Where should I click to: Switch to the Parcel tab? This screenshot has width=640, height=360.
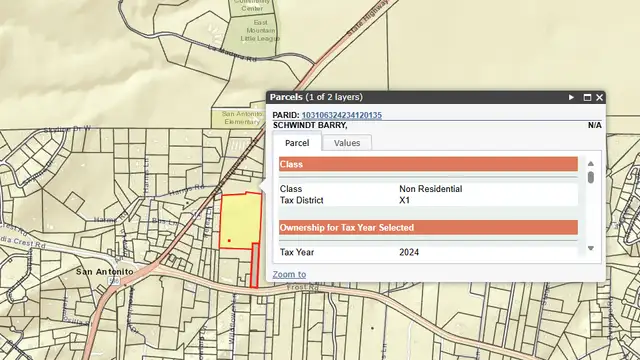pos(297,143)
